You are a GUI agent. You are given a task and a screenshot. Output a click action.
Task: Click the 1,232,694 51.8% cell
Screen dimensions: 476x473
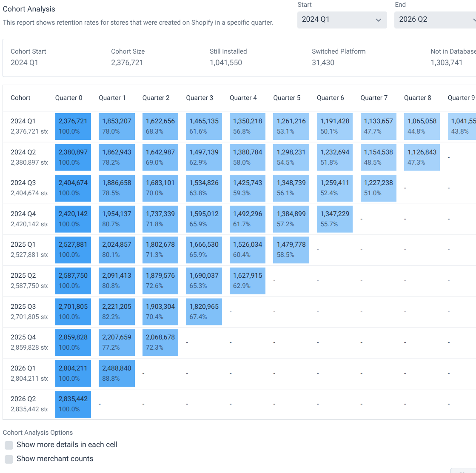coord(335,157)
